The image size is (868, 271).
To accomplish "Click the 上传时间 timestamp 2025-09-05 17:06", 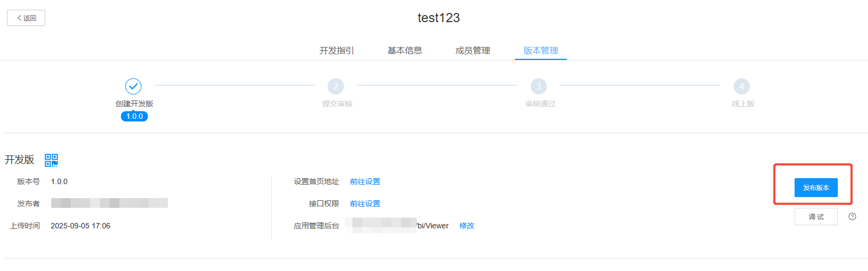I will (x=80, y=226).
